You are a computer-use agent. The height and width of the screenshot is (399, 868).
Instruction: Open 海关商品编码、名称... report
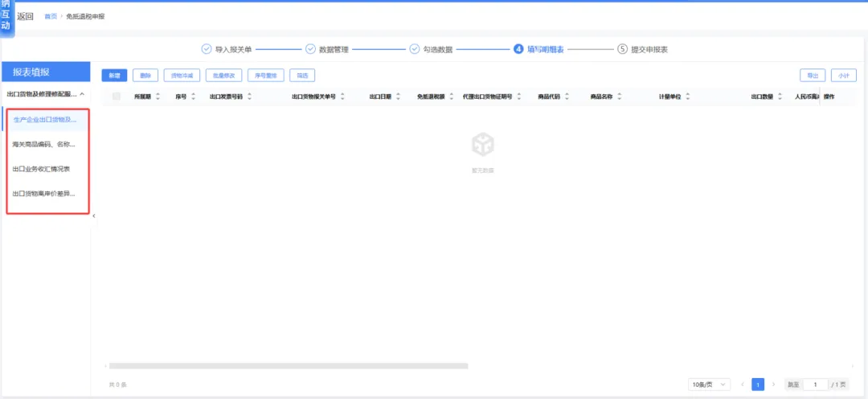45,144
